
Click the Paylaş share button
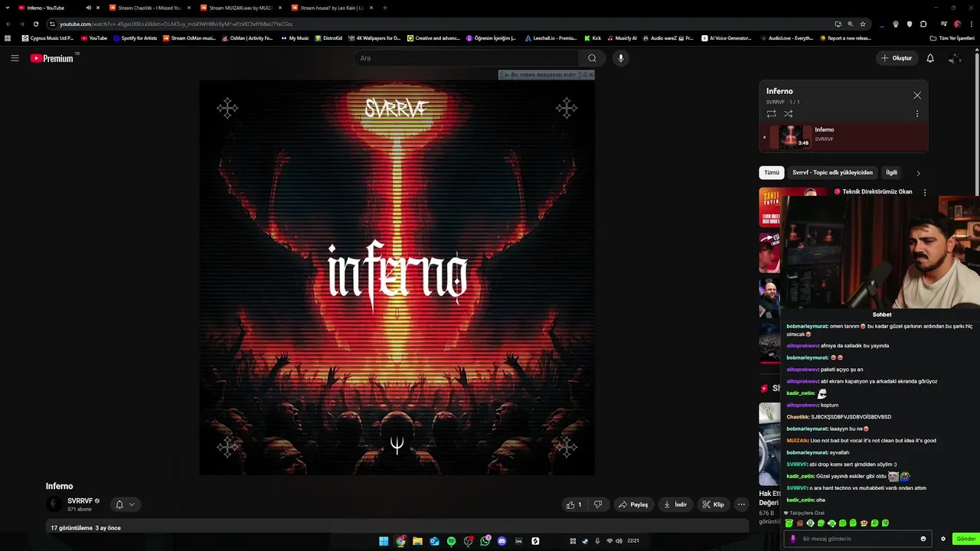click(633, 504)
